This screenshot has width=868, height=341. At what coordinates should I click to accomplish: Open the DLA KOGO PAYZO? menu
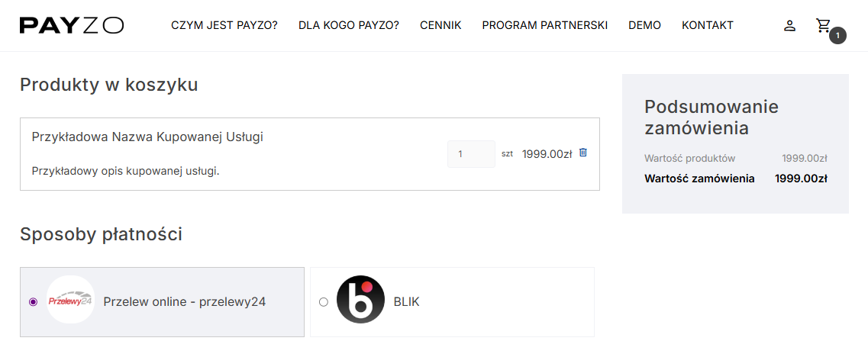[x=349, y=25]
